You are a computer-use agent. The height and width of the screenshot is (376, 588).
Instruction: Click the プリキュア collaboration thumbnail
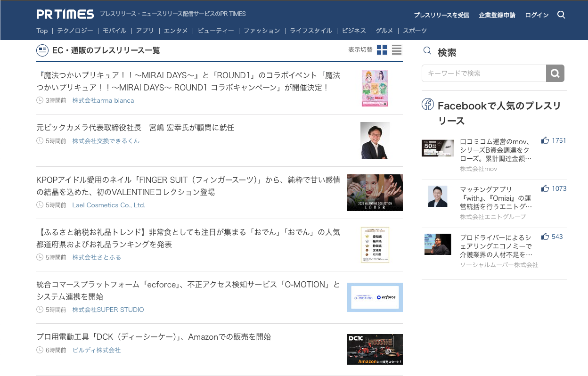375,88
